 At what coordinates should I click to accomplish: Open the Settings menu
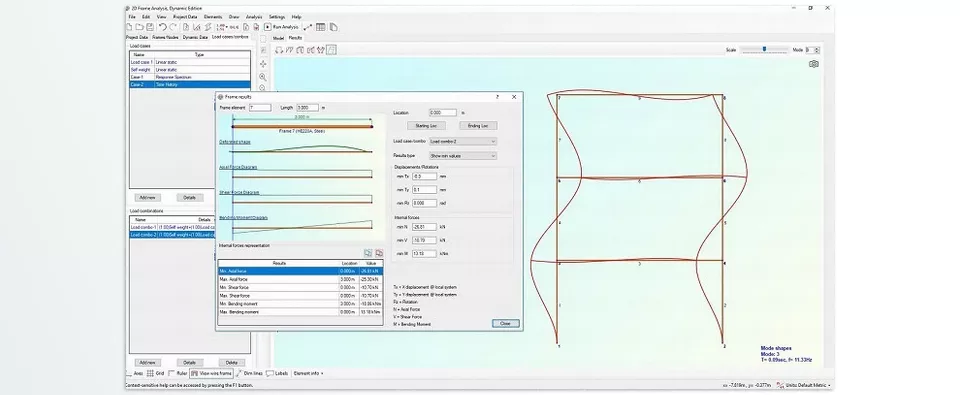[277, 17]
